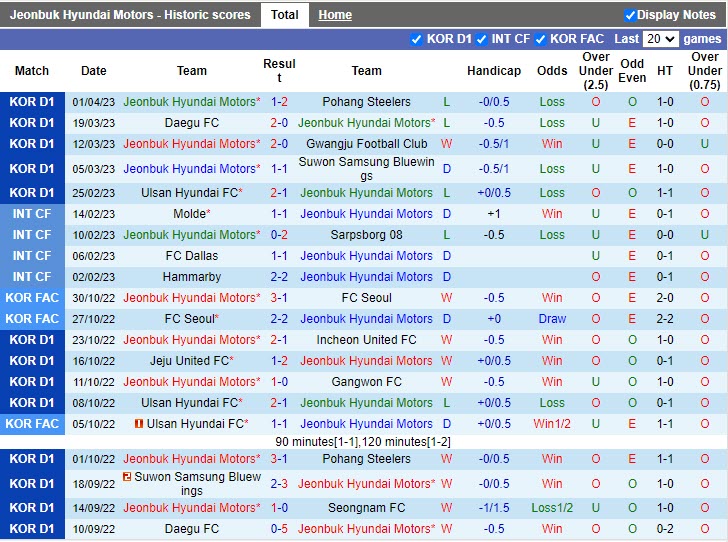
Task: Uncheck the KOR D1 league filter
Action: pos(416,39)
